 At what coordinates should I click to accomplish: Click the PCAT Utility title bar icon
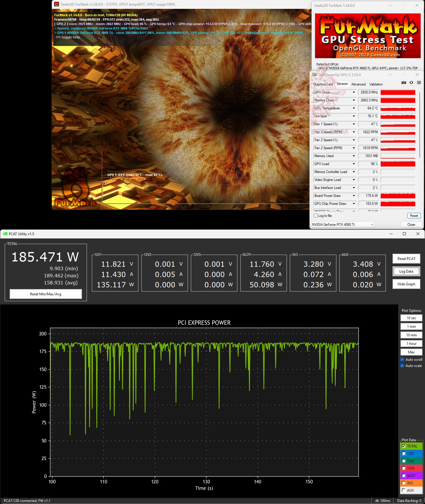[x=5, y=234]
